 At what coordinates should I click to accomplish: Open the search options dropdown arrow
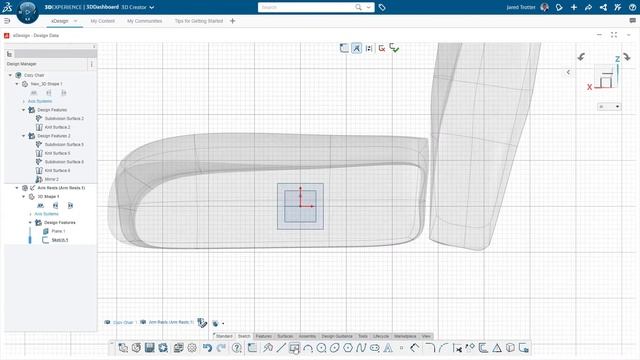point(369,7)
